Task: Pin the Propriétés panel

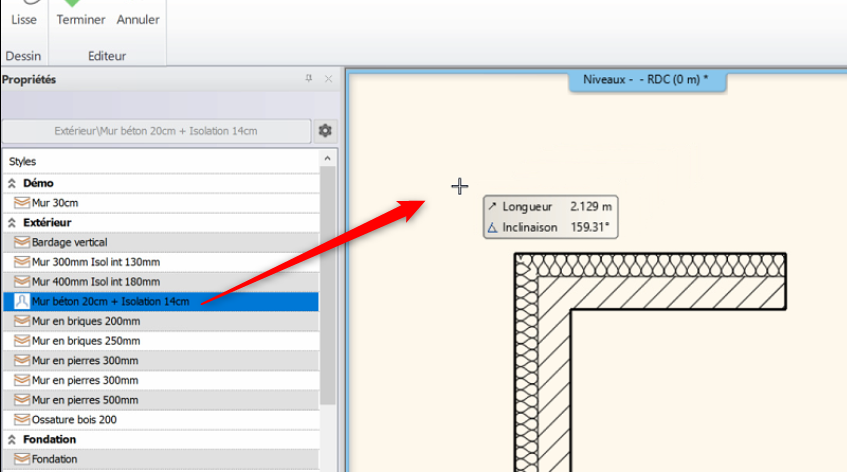Action: (308, 79)
